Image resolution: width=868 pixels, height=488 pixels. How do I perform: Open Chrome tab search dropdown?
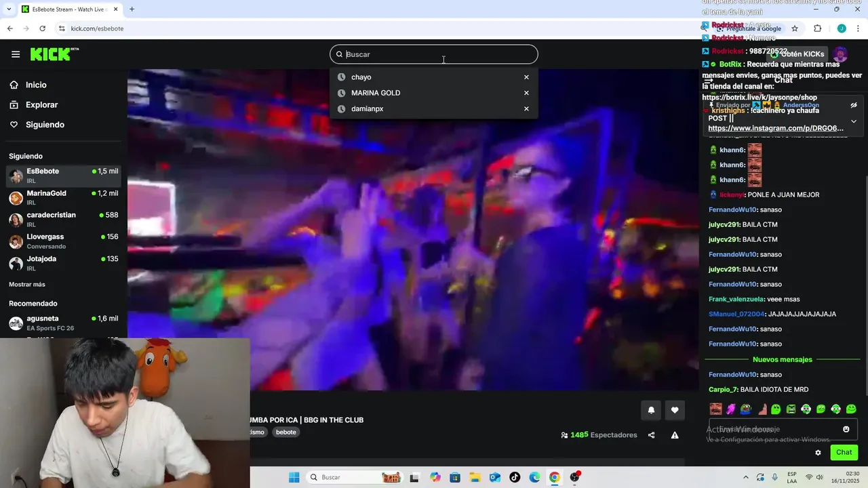[x=9, y=9]
